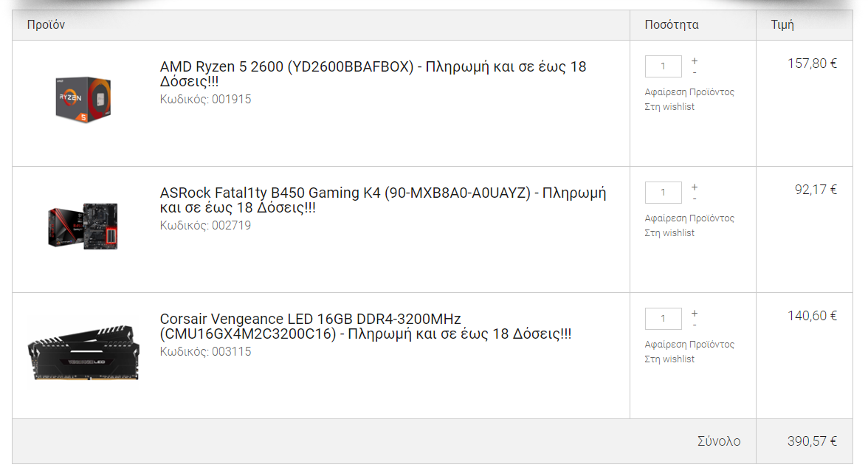The image size is (868, 473).
Task: Increase quantity of Corsair Vengeance LED RAM
Action: tap(694, 313)
